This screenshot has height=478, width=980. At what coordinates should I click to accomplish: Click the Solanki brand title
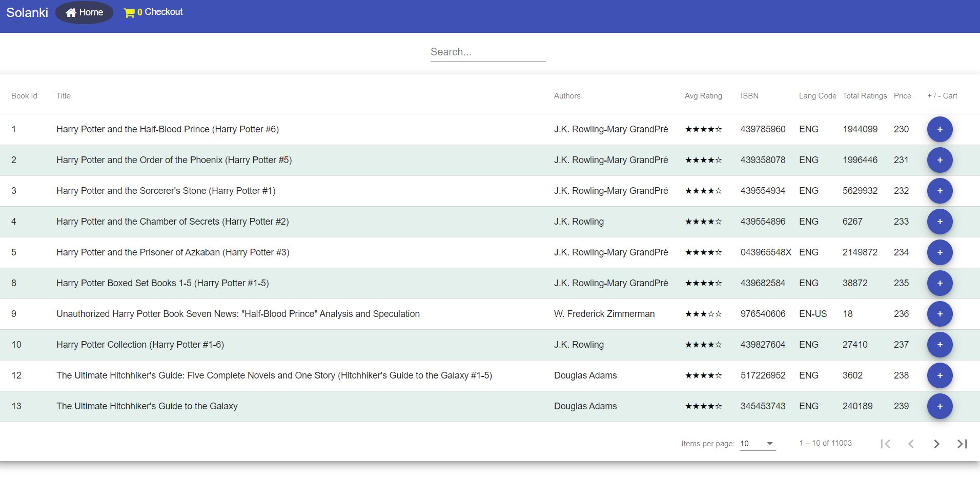(27, 12)
